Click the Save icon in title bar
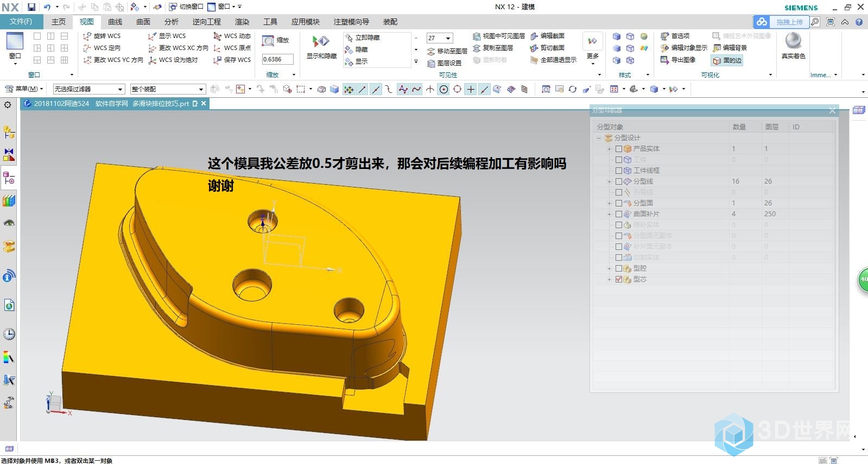 31,7
